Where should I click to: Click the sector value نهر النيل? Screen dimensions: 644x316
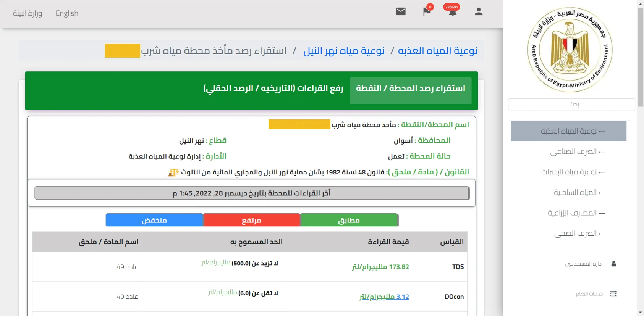click(x=192, y=141)
